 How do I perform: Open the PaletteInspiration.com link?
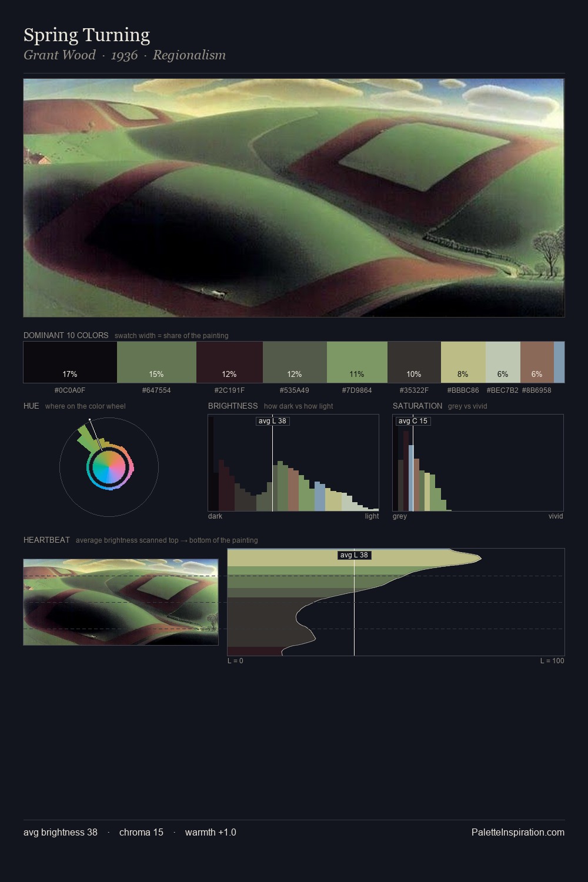coord(518,832)
